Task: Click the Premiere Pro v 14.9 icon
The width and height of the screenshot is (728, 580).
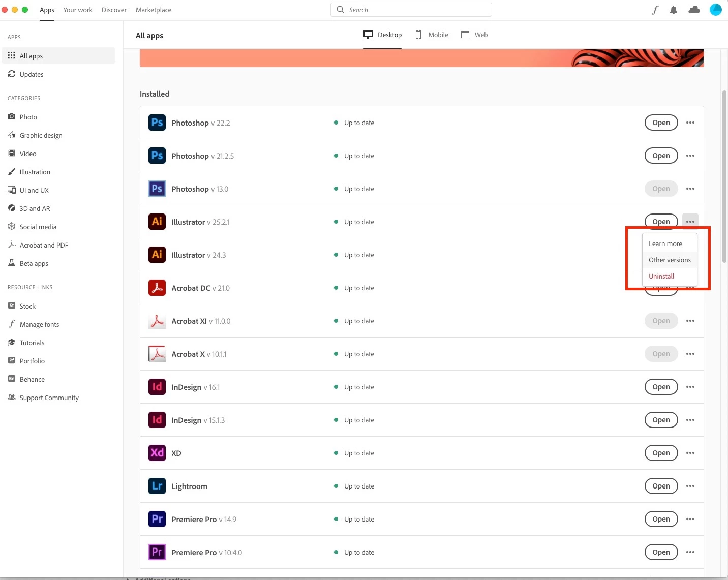Action: (x=157, y=519)
